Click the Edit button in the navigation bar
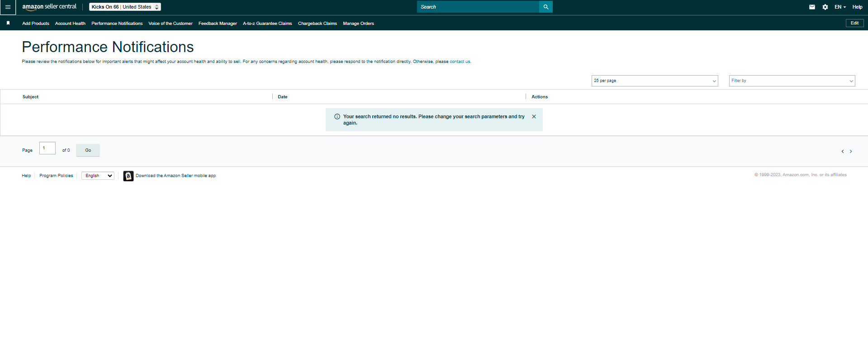 pyautogui.click(x=854, y=23)
